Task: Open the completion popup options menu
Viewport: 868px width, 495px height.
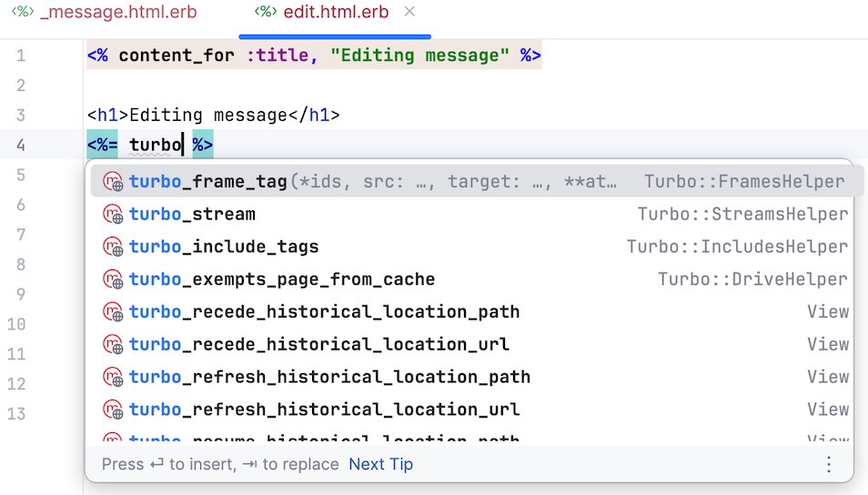Action: coord(829,464)
